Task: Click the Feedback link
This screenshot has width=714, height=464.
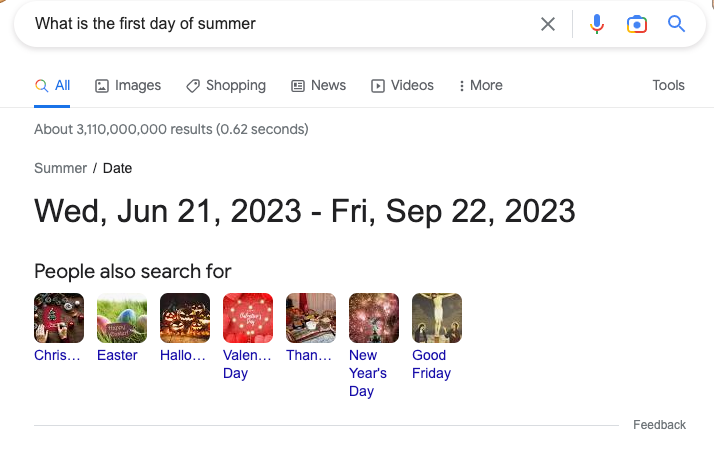Action: pyautogui.click(x=659, y=425)
